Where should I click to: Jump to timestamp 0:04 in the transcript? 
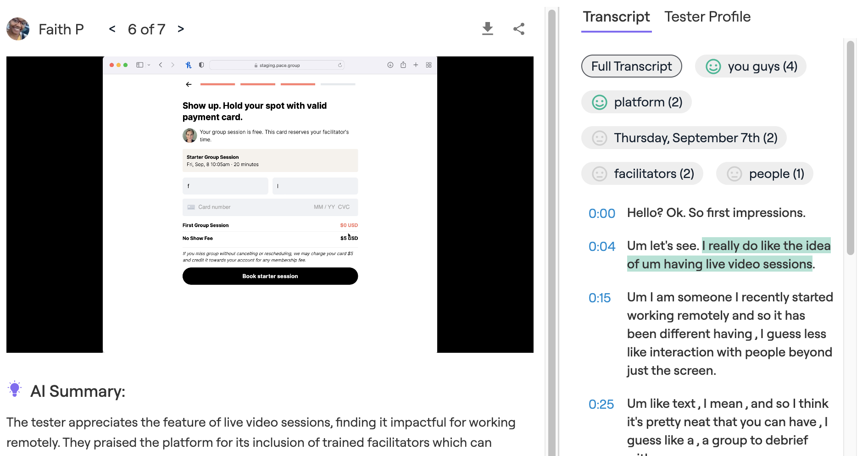pyautogui.click(x=601, y=246)
